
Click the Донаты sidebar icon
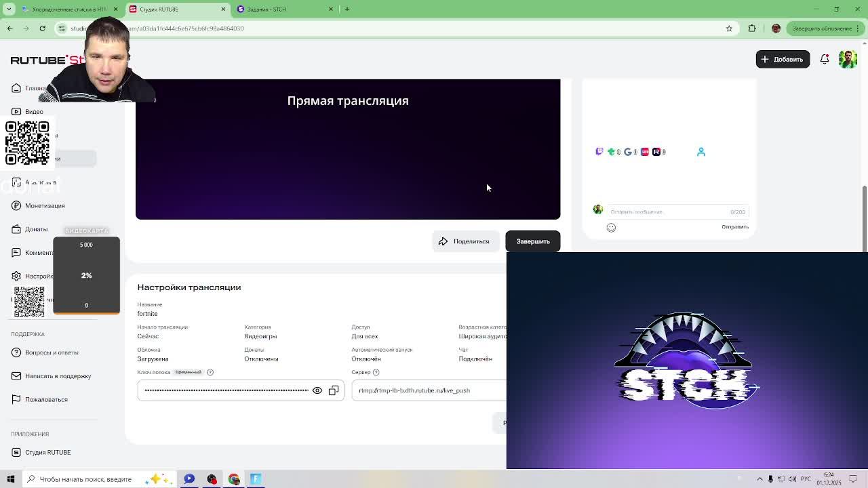click(x=16, y=229)
